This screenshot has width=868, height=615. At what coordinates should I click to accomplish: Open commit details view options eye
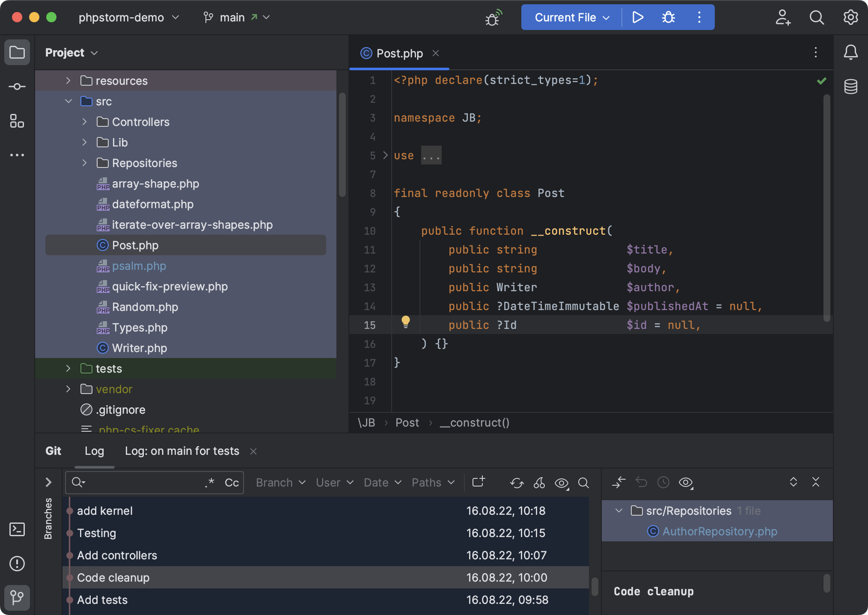click(686, 483)
